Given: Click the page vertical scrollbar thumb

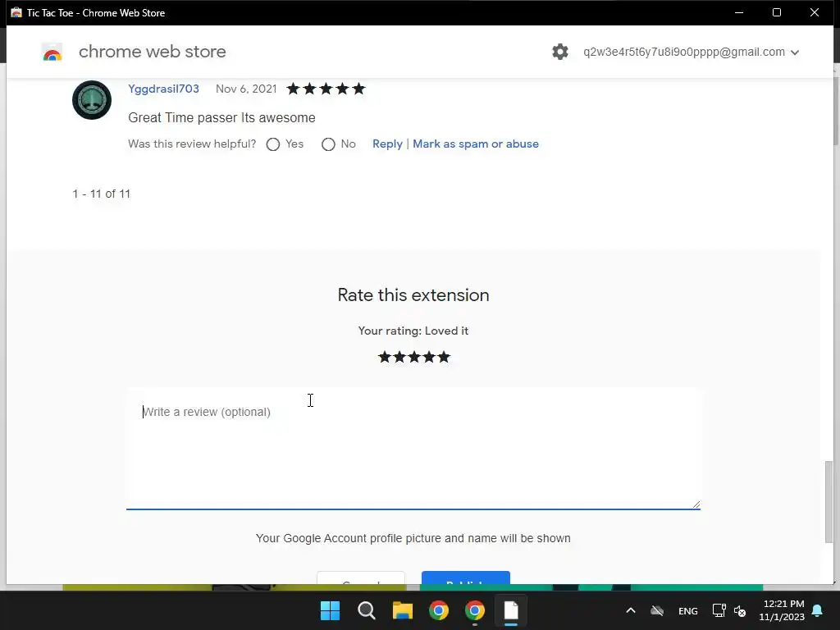Looking at the screenshot, I should tap(829, 502).
